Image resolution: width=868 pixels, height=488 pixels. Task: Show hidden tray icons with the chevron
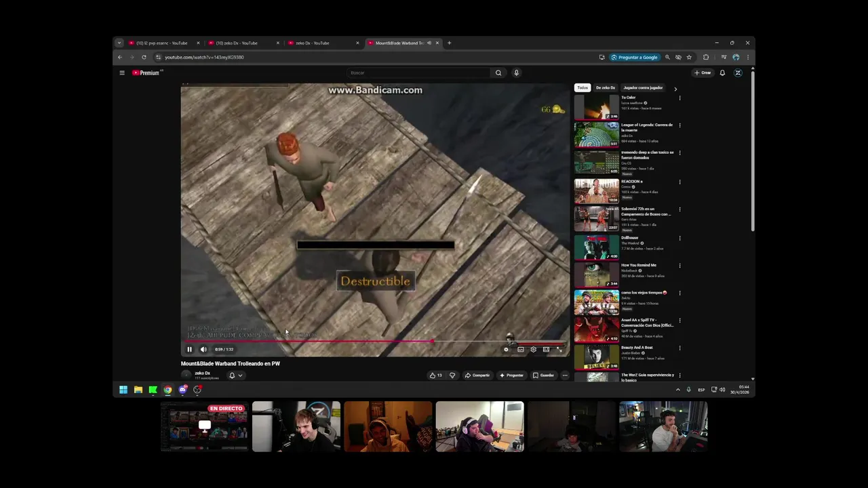coord(677,390)
